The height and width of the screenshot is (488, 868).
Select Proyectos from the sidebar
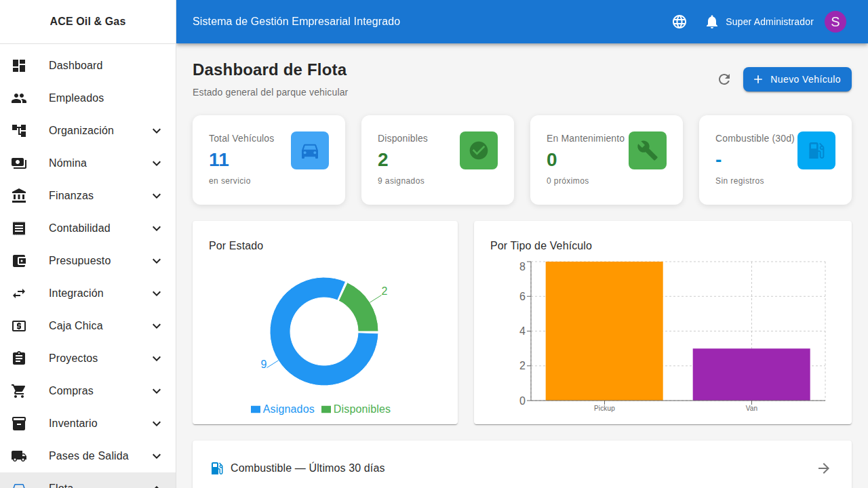(73, 358)
